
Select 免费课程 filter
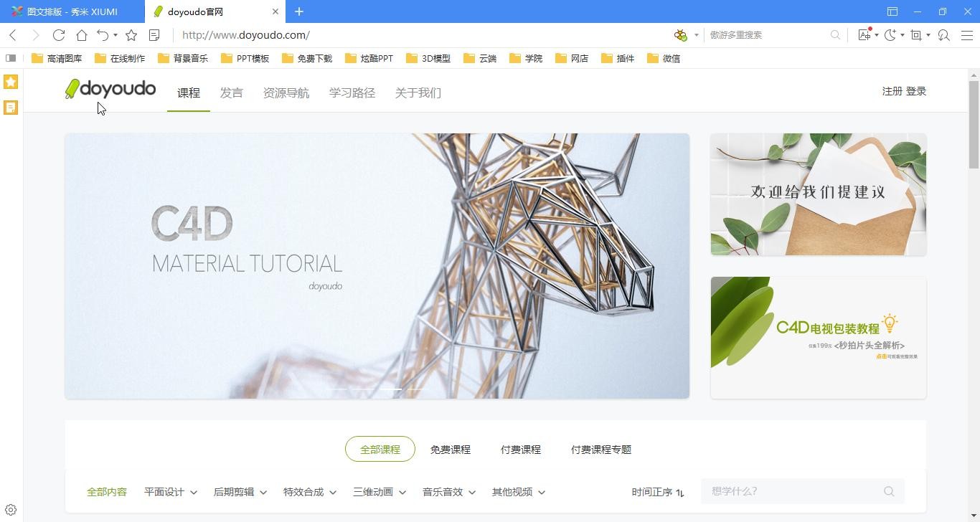451,450
